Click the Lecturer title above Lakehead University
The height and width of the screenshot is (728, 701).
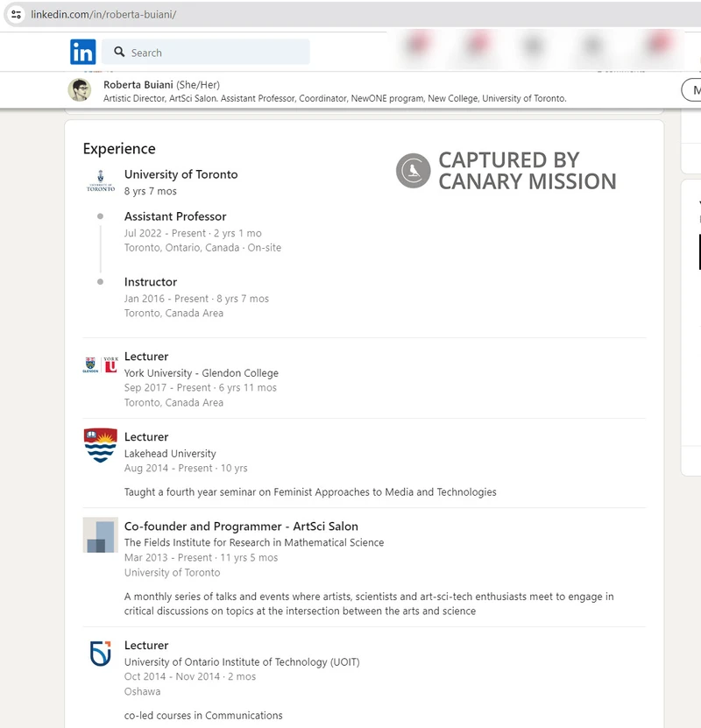coord(146,437)
